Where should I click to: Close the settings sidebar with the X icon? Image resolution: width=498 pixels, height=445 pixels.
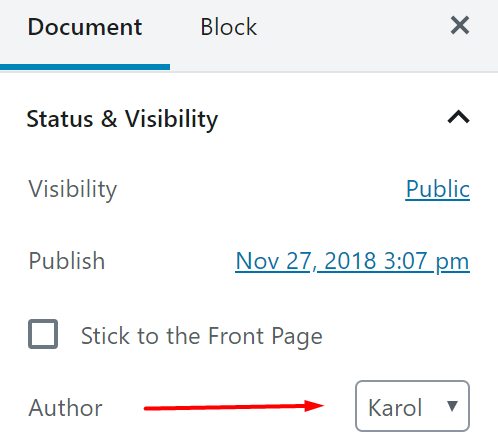(x=460, y=25)
